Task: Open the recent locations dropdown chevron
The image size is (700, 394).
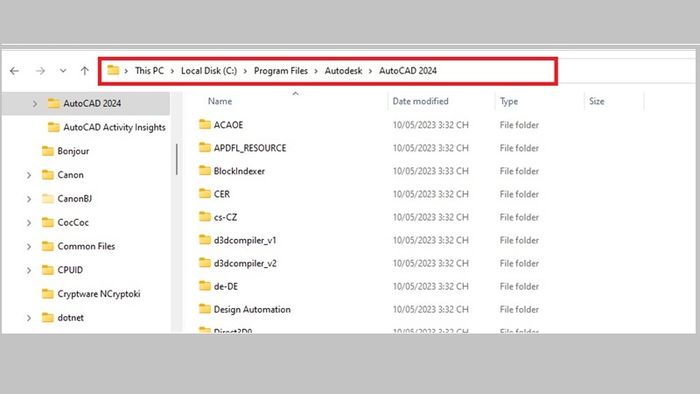Action: tap(63, 71)
